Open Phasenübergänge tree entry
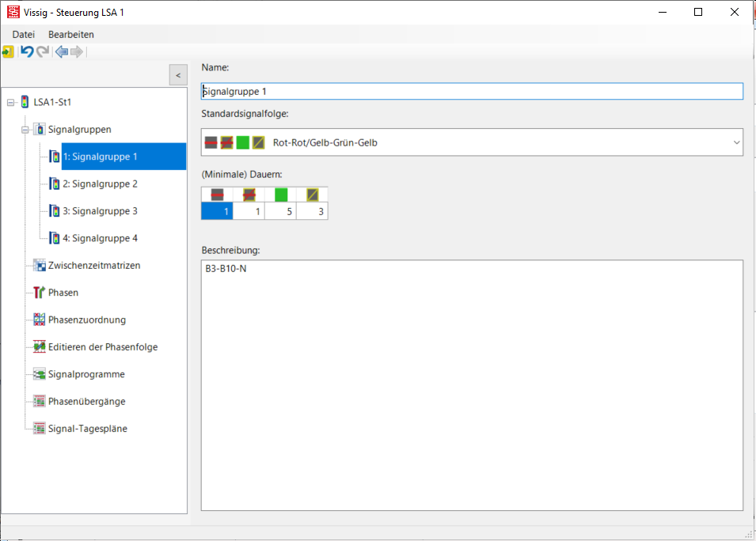Screen dimensions: 756x541 pos(87,401)
